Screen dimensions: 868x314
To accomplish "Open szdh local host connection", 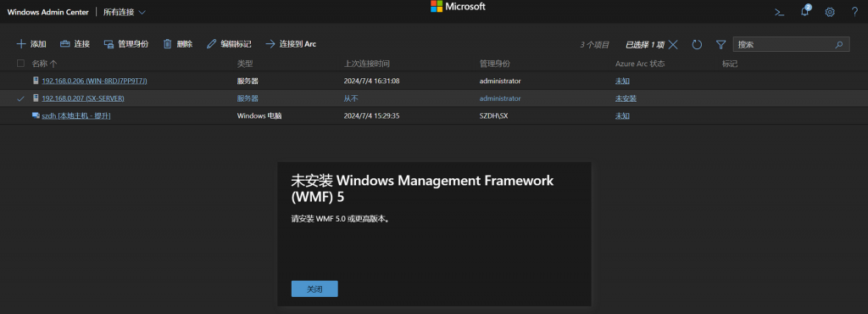I will [x=76, y=115].
